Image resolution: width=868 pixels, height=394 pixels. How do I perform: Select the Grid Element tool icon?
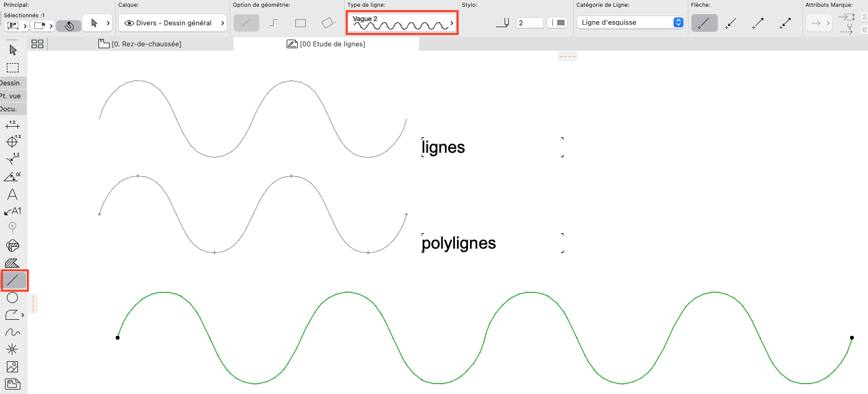click(x=12, y=227)
